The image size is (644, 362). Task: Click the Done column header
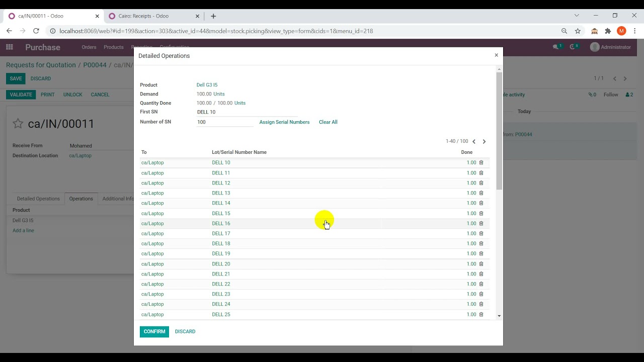[467, 152]
